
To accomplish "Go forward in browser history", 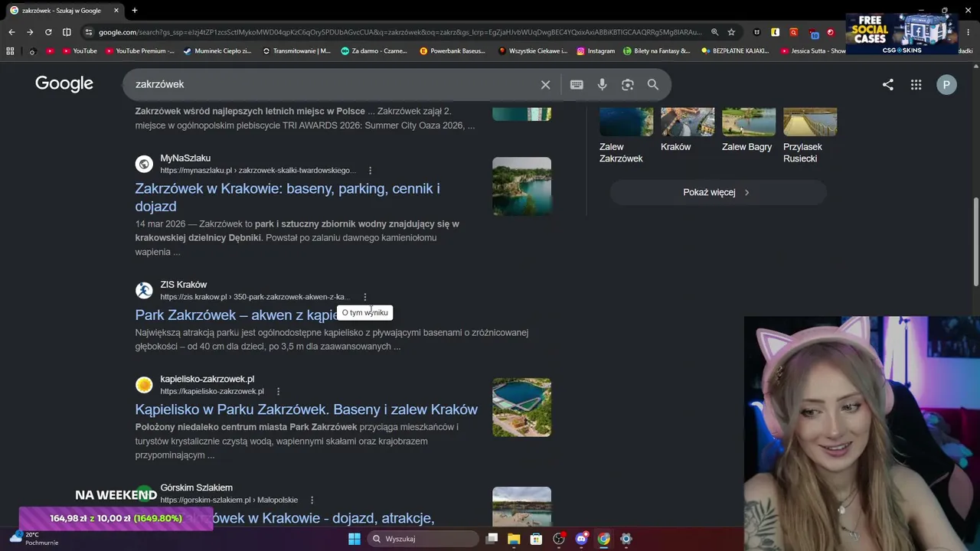I will coord(30,32).
